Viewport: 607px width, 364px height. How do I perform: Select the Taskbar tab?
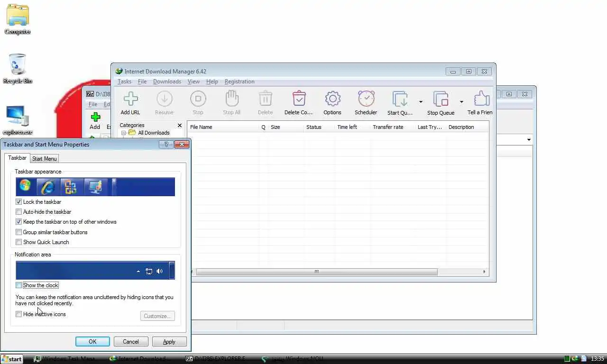(x=18, y=158)
